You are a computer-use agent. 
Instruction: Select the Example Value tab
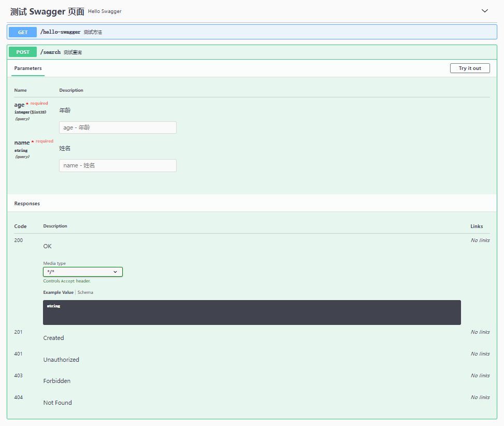[x=58, y=292]
